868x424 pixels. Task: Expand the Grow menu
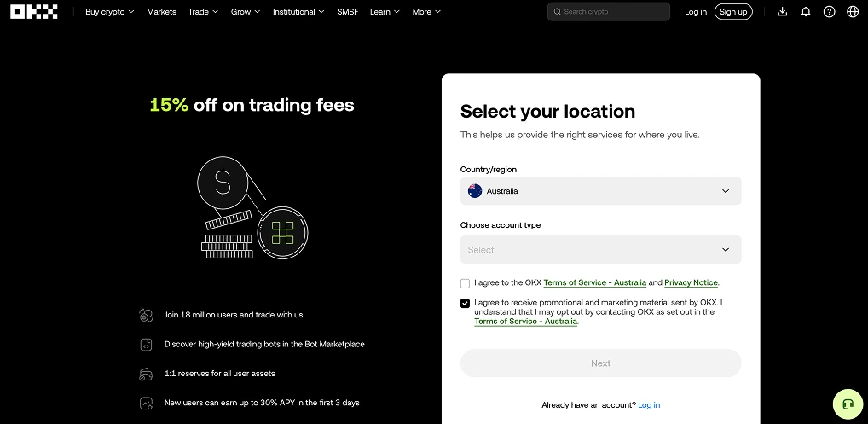(246, 12)
